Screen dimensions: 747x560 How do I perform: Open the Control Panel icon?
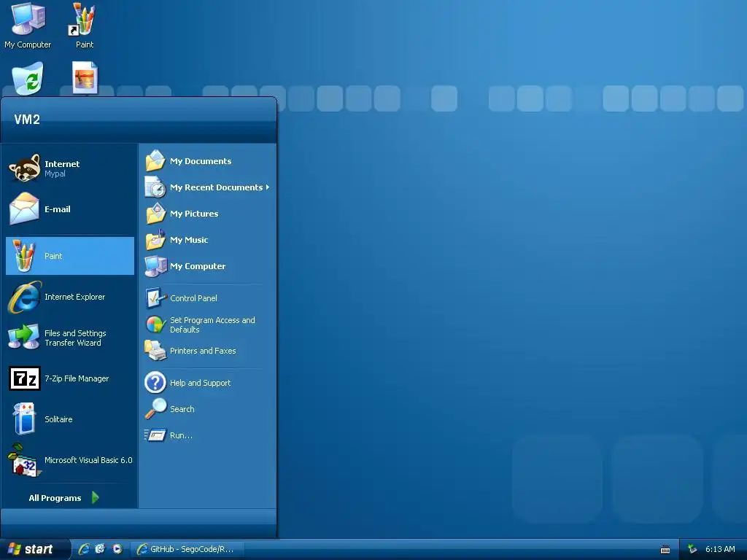155,298
